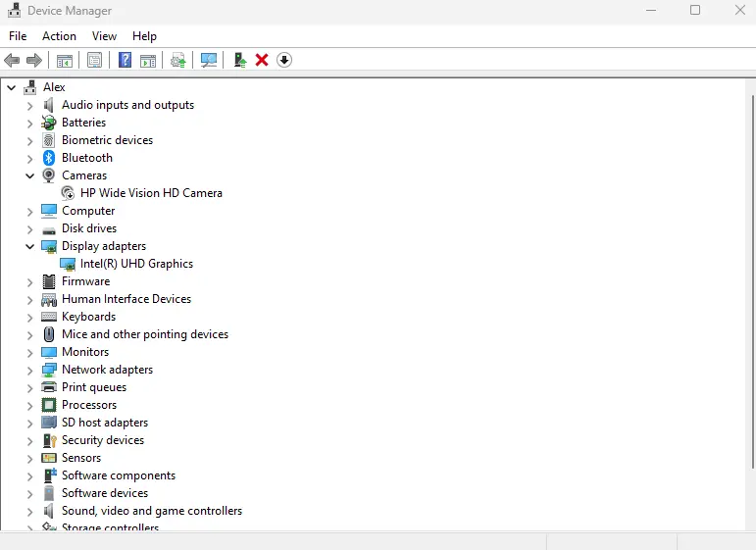Click the Network adapters icon

49,370
